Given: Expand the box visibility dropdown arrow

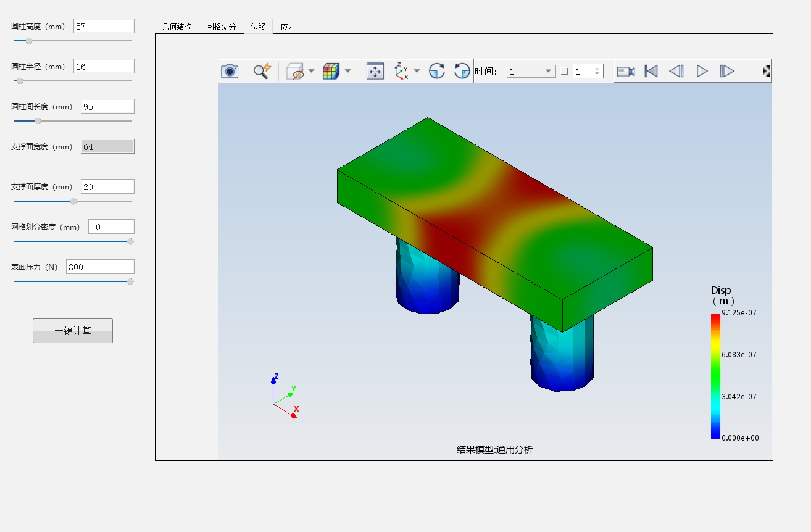Looking at the screenshot, I should [311, 72].
